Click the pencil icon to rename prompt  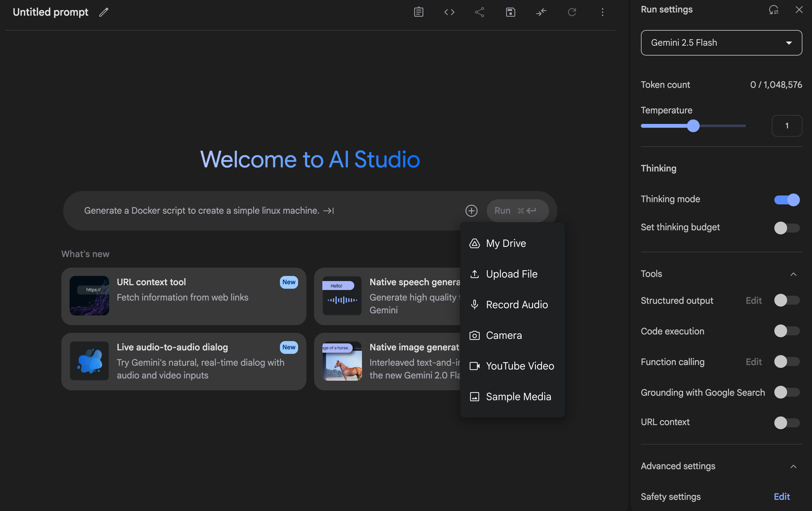(x=104, y=12)
